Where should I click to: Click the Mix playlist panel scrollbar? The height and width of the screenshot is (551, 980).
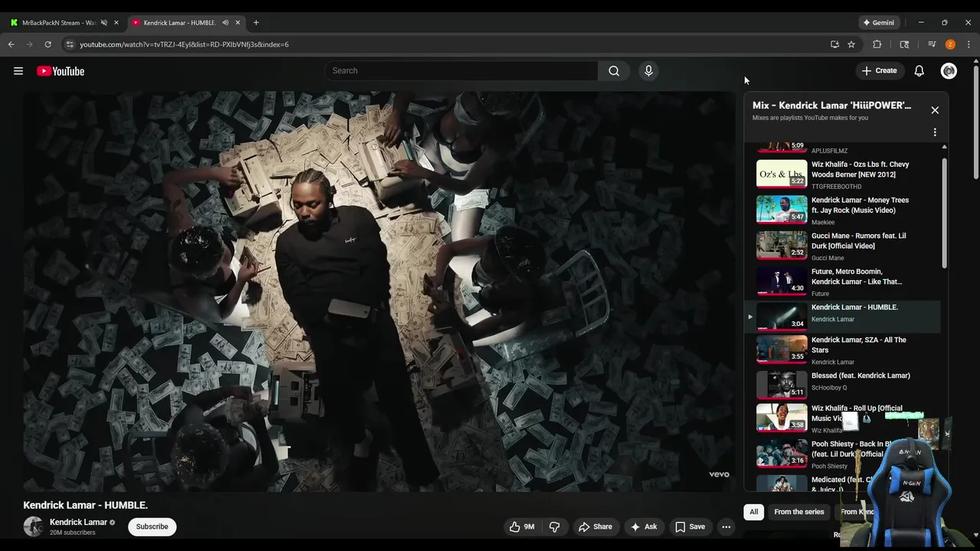[x=944, y=214]
